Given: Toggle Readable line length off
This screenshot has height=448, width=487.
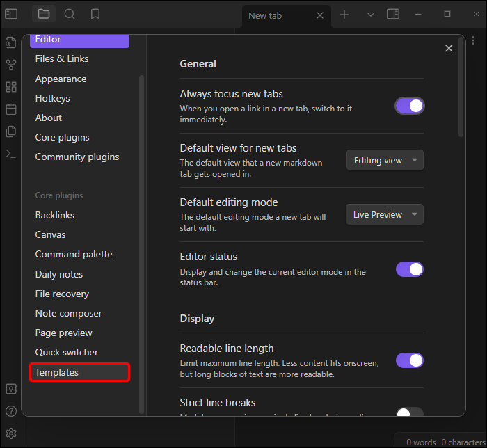Looking at the screenshot, I should click(410, 360).
